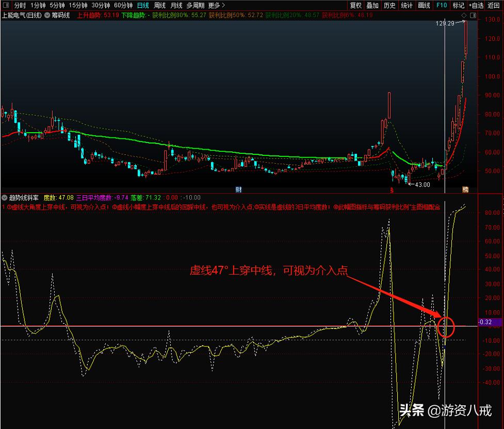Switch to 周线 weekly chart tab
Viewport: 504px width, 429px height.
[160, 5]
